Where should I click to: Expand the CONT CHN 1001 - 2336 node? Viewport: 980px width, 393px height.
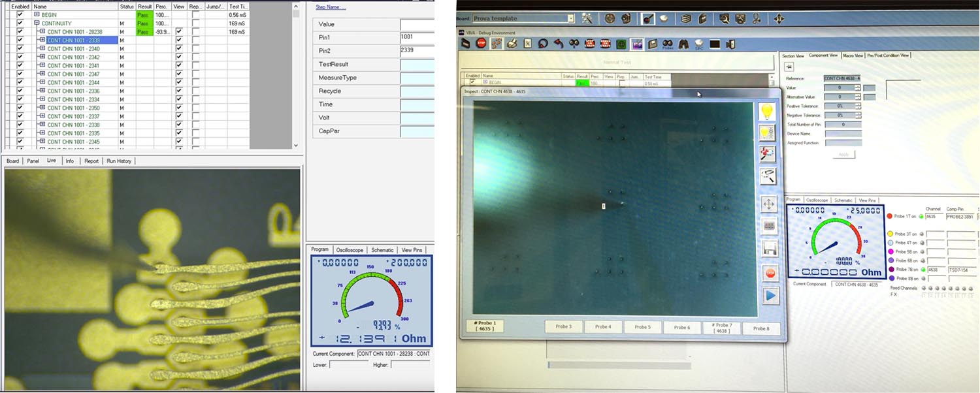point(42,91)
